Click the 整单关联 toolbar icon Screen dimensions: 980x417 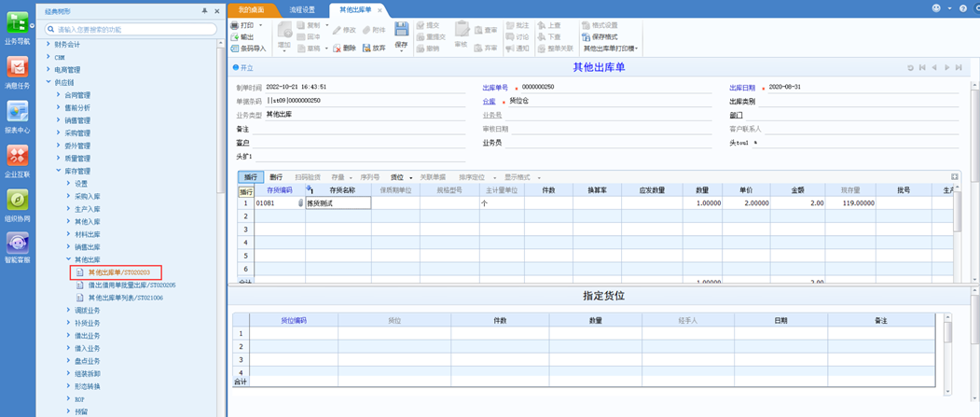click(x=541, y=49)
